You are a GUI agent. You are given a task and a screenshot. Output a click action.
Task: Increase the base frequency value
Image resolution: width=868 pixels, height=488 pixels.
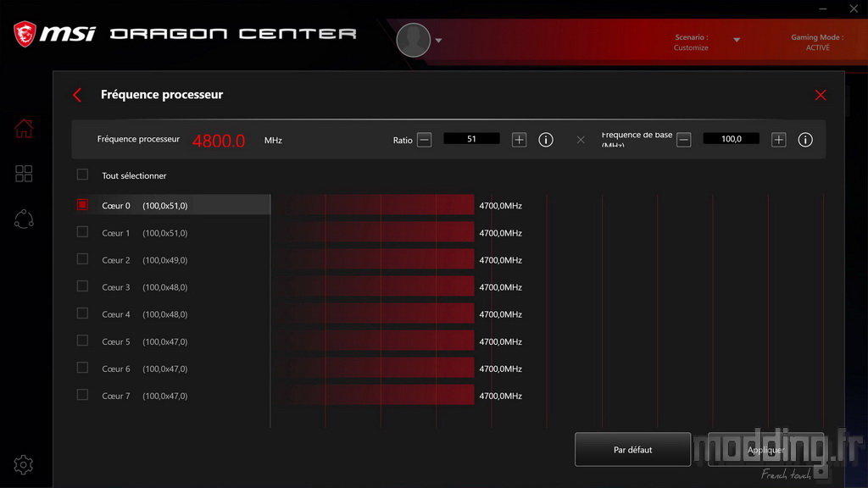pyautogui.click(x=779, y=140)
